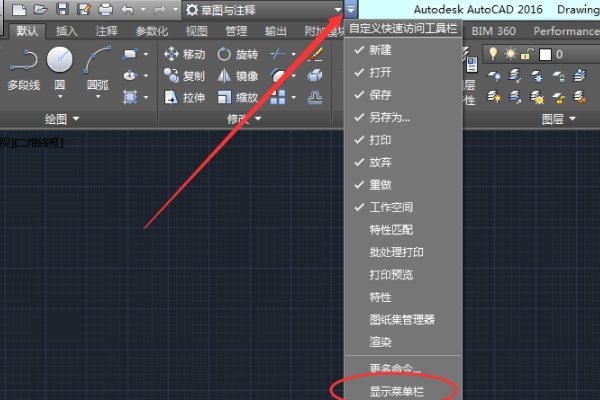Click the Stretch (拉伸) tool
Viewport: 600px width, 400px height.
pos(184,97)
